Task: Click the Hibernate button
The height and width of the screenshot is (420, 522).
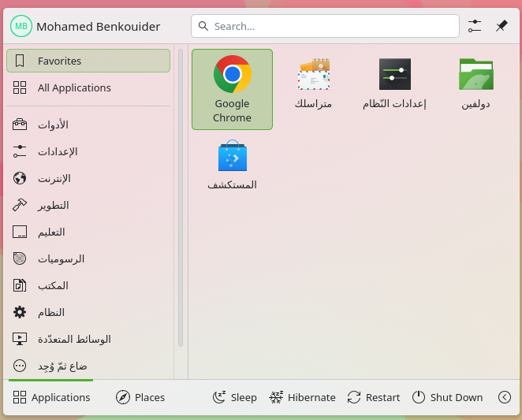Action: pos(302,397)
